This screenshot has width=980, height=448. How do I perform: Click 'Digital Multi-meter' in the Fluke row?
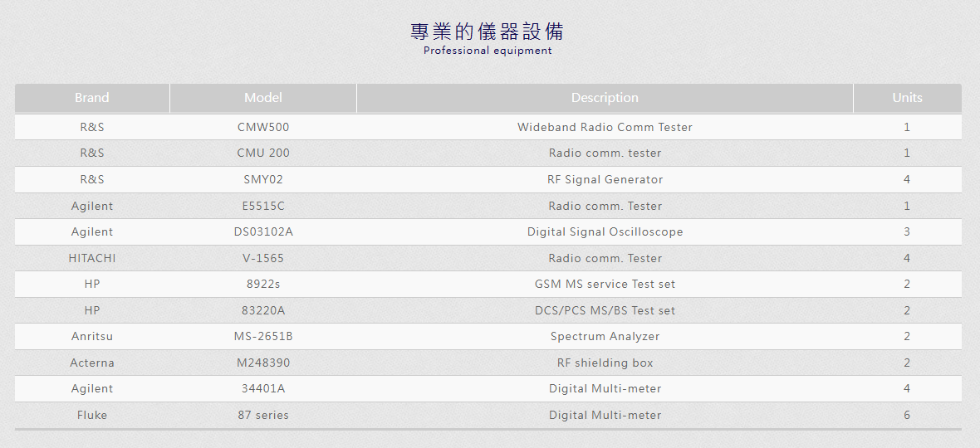tap(605, 416)
